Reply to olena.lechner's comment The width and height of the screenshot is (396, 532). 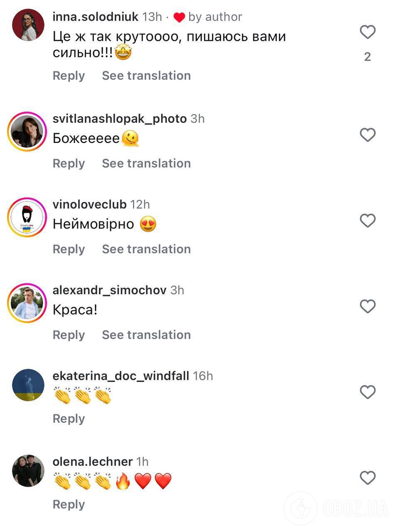69,504
